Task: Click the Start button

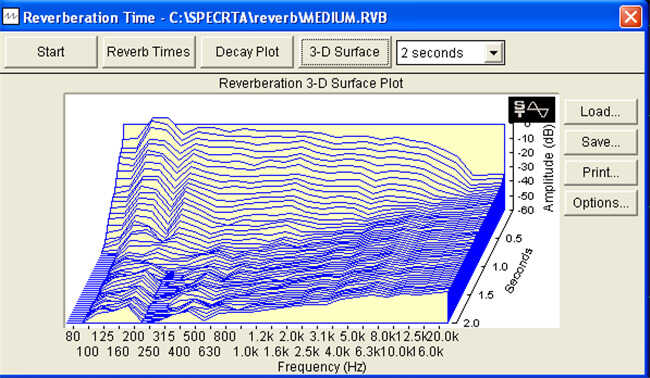Action: click(51, 52)
